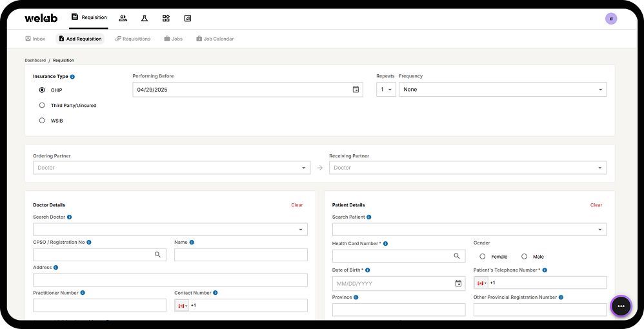Click the welab logo
The width and height of the screenshot is (644, 329).
point(41,18)
